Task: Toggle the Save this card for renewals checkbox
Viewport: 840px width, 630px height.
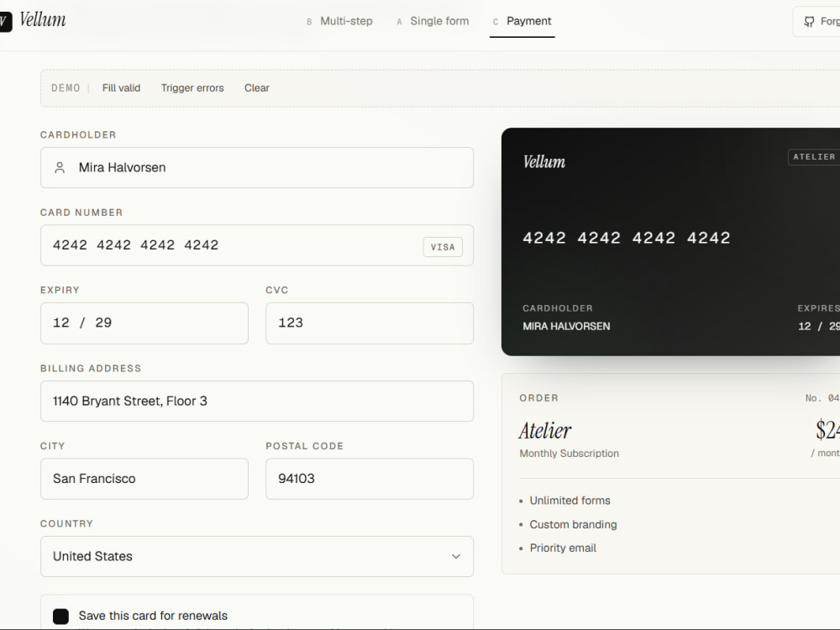Action: 60,616
